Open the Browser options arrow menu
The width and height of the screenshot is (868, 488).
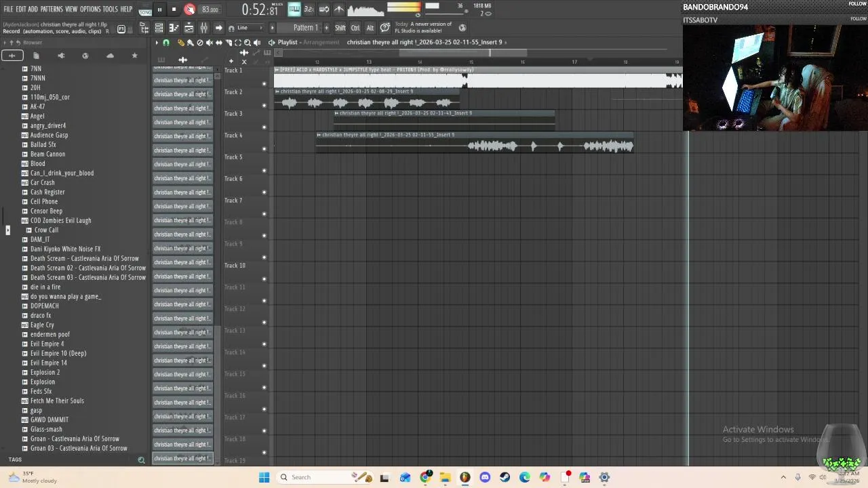5,43
